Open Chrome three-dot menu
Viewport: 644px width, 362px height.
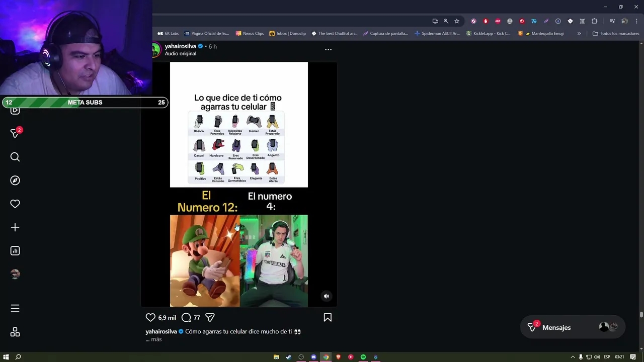click(x=636, y=21)
